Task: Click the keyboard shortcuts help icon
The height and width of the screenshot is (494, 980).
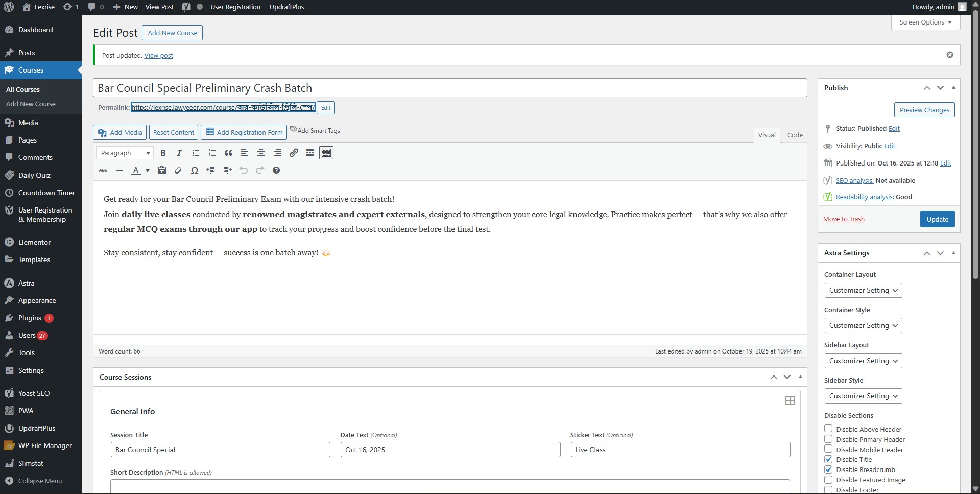Action: (276, 170)
